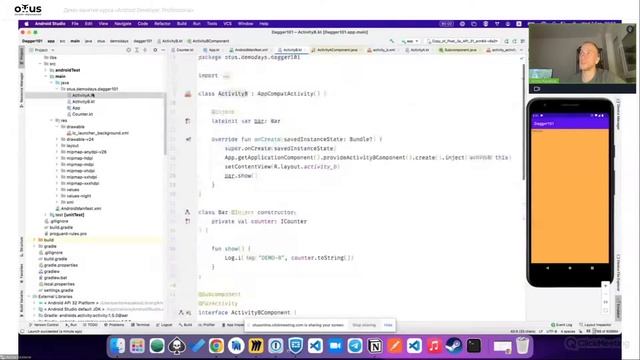Viewport: 640px width, 360px height.
Task: Click the gutter icon by interface ActivityBComponent
Action: pos(184,313)
